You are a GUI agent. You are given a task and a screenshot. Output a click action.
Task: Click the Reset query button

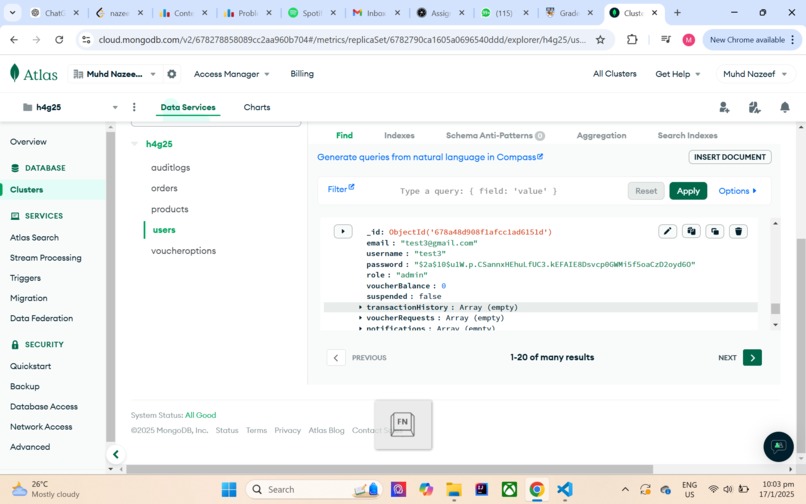(646, 191)
